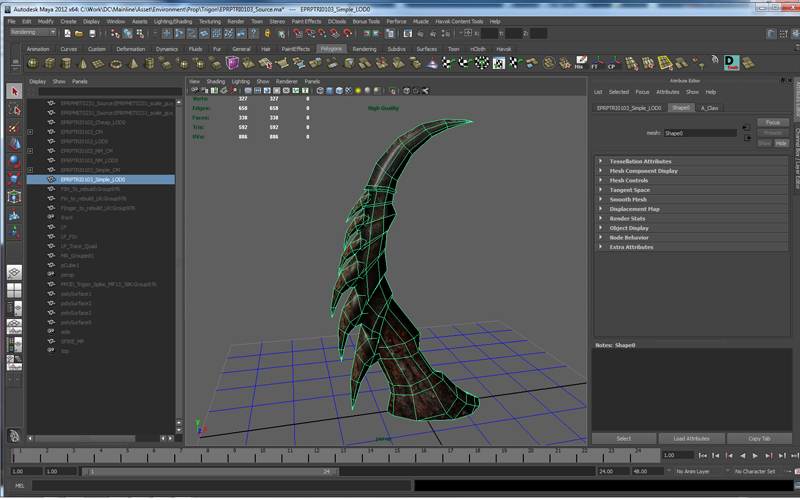Save scene with the disk icon
800x500 pixels.
point(92,34)
